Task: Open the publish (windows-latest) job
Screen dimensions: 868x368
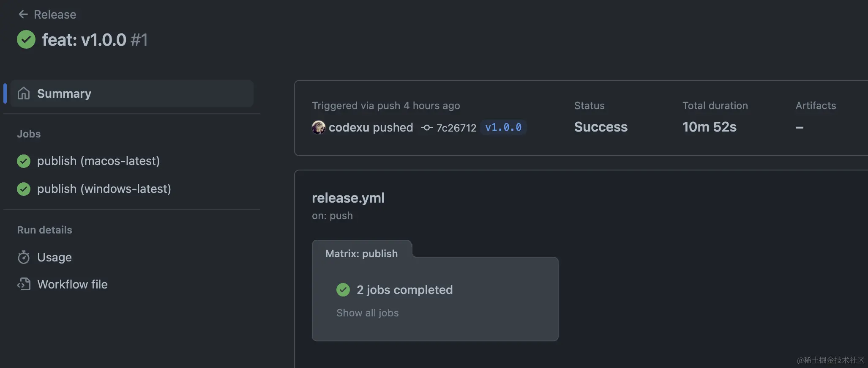Action: pos(104,189)
